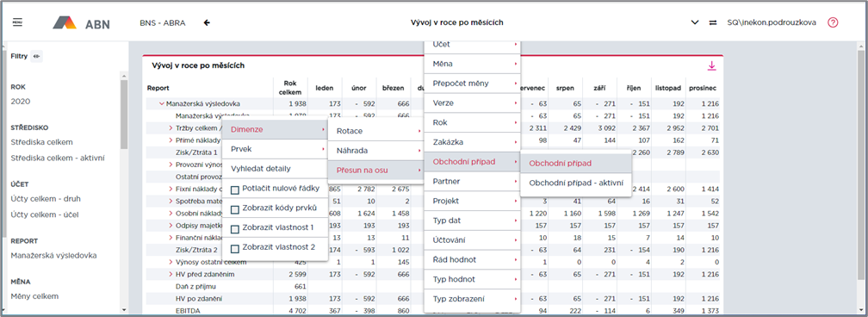This screenshot has width=868, height=317.
Task: Expand the Osobní náklady row
Action: tap(171, 214)
